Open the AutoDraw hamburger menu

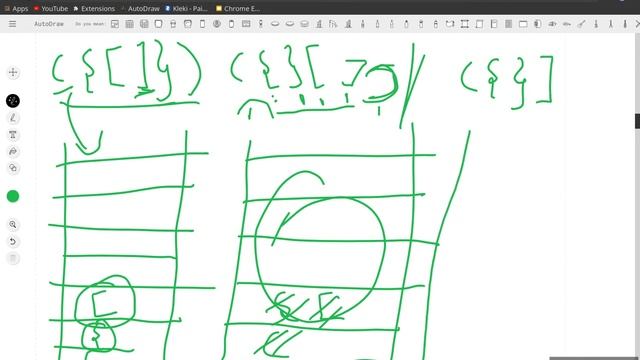[x=13, y=24]
